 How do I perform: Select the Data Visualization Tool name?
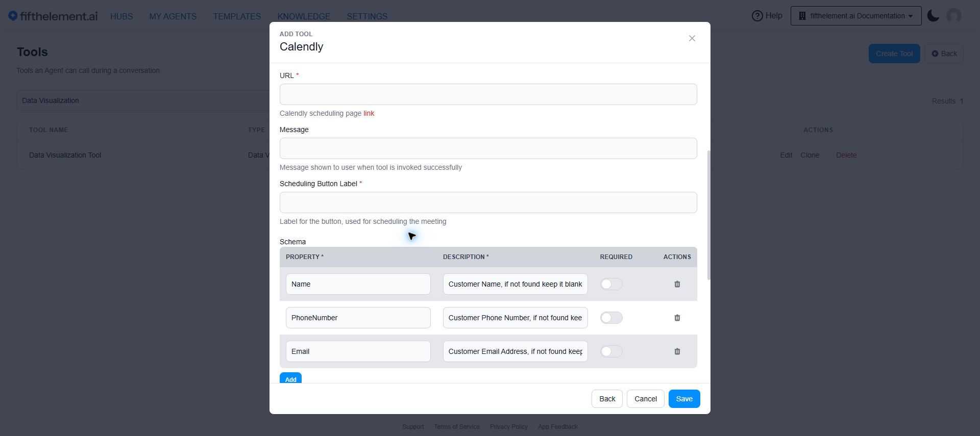coord(65,155)
